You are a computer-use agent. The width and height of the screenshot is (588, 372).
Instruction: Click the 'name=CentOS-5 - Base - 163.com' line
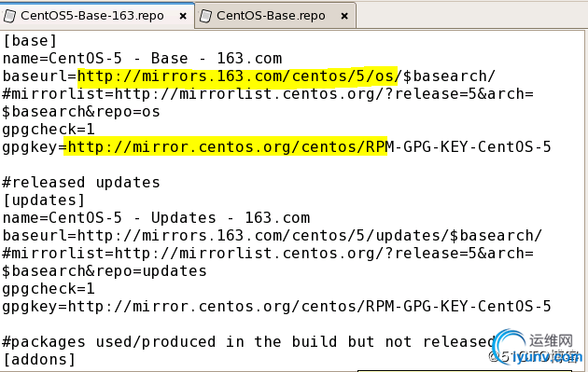[x=142, y=59]
